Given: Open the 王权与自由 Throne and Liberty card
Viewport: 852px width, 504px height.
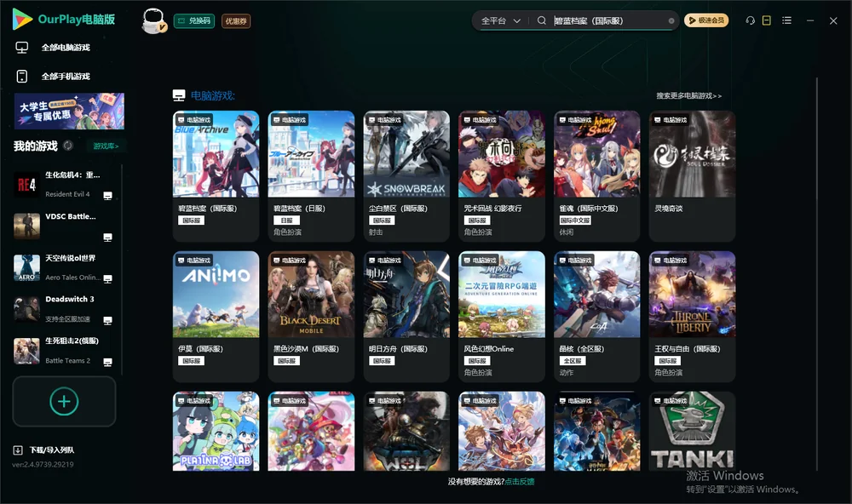Looking at the screenshot, I should (x=692, y=317).
